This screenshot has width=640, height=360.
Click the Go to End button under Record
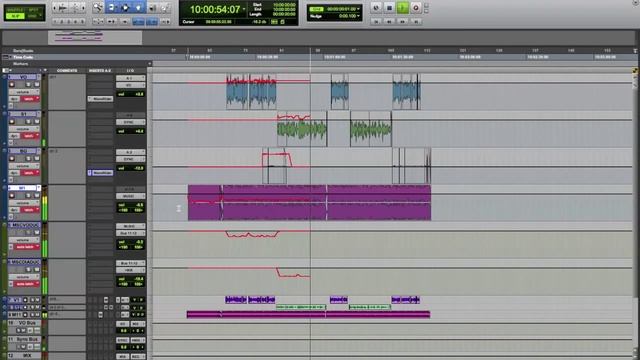416,21
